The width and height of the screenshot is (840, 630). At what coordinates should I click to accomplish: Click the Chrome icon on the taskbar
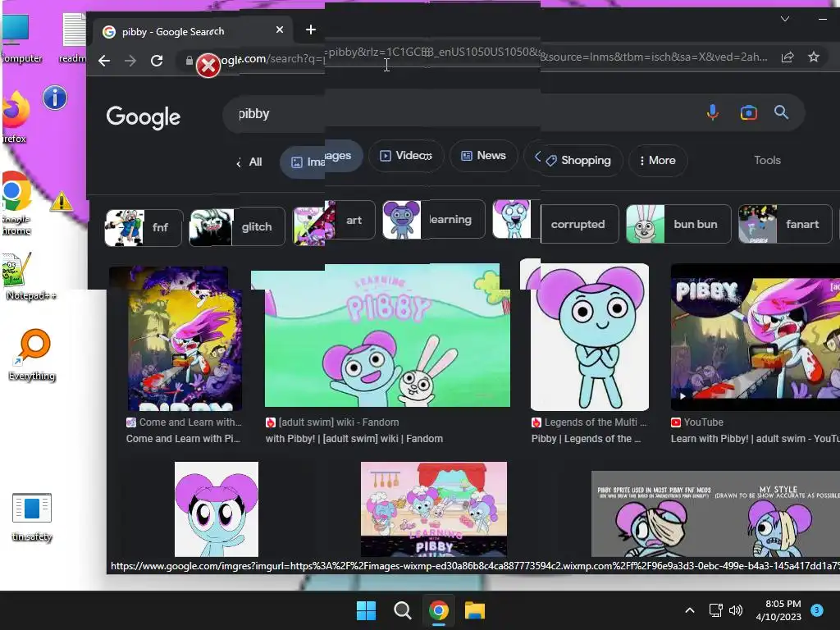point(438,610)
